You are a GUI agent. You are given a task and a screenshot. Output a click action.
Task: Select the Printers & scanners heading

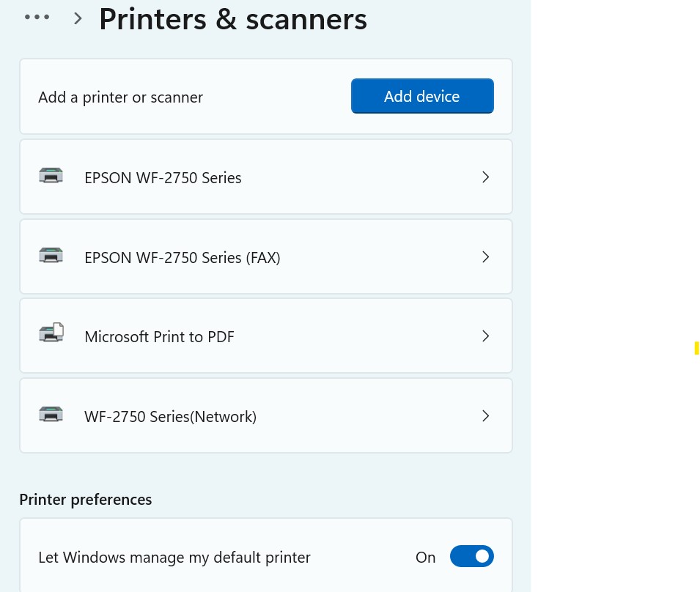tap(232, 18)
